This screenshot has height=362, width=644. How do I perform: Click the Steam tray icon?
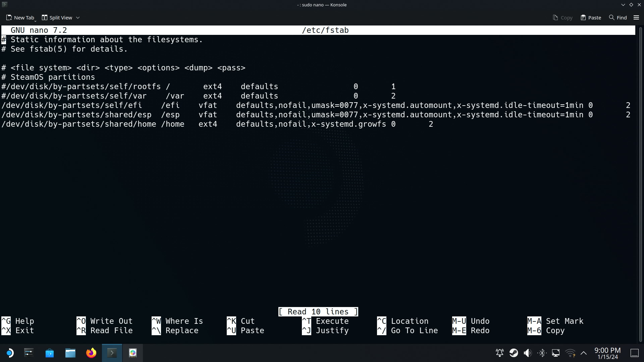514,353
